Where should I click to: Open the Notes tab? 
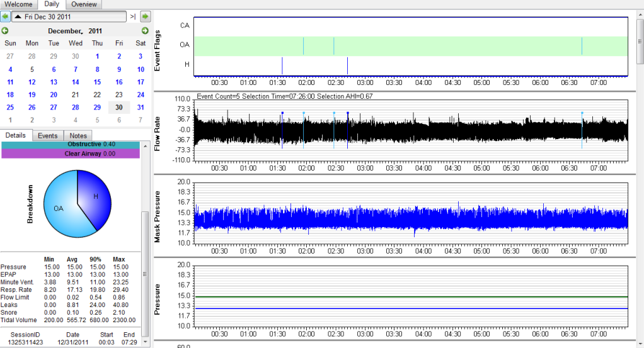click(x=78, y=135)
